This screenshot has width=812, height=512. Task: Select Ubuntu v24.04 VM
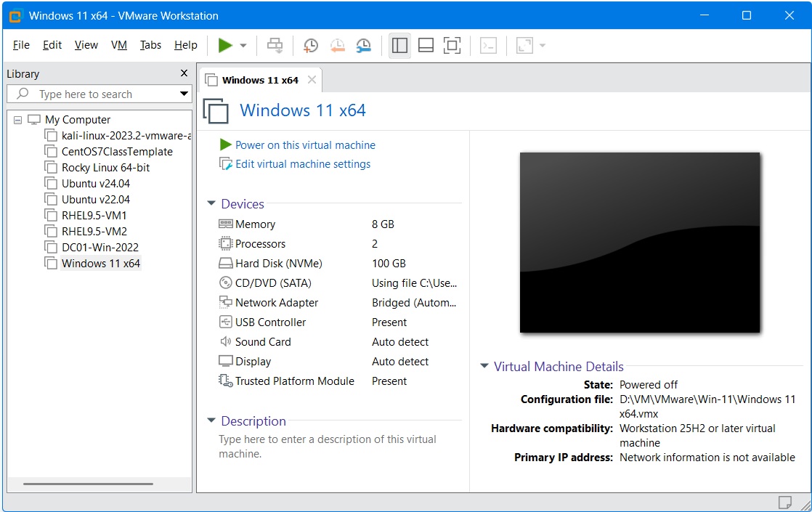click(96, 184)
